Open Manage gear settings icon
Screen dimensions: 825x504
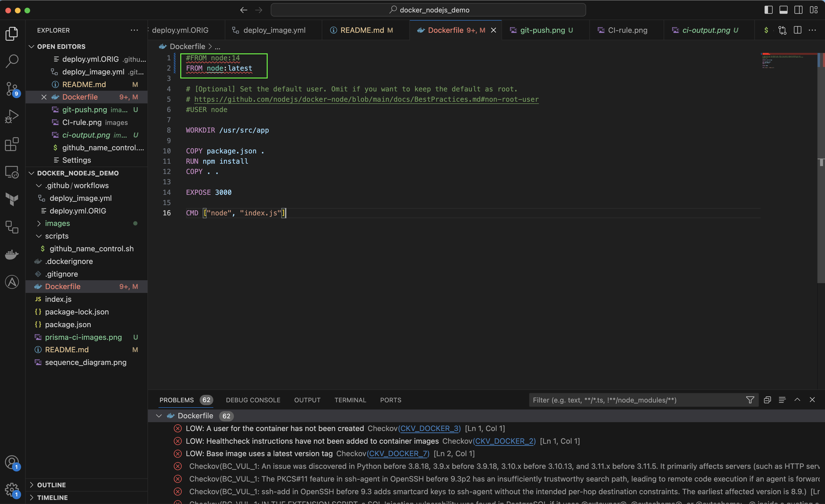(x=12, y=490)
